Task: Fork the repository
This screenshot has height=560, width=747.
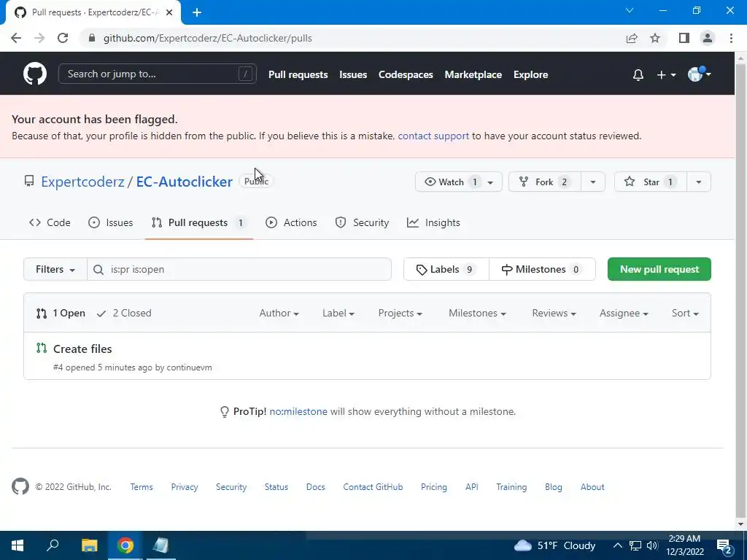Action: click(x=544, y=182)
